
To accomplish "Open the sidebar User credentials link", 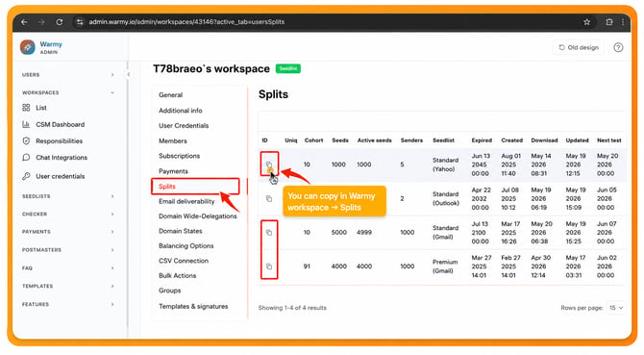I will click(60, 176).
